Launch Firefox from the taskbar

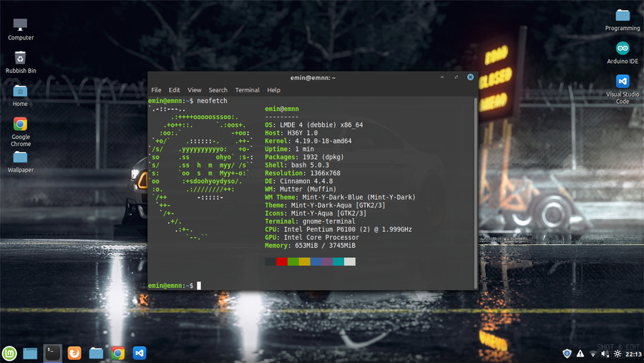pos(74,352)
